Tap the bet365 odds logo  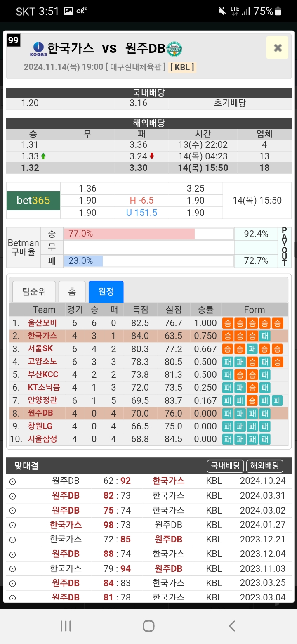(x=33, y=201)
